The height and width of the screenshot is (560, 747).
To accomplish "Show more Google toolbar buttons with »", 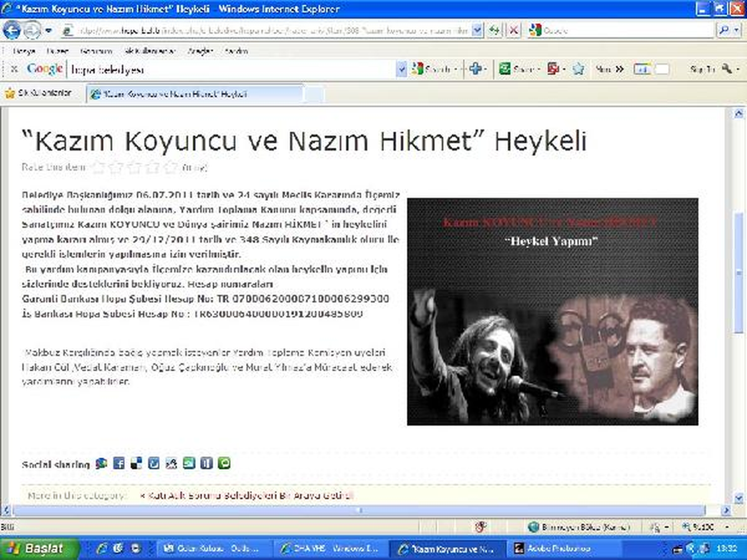I will [x=618, y=70].
